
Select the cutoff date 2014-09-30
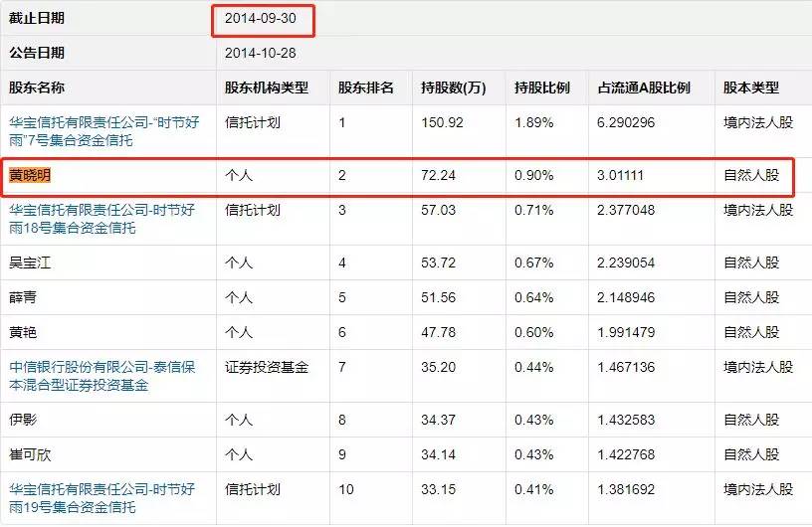(x=261, y=18)
